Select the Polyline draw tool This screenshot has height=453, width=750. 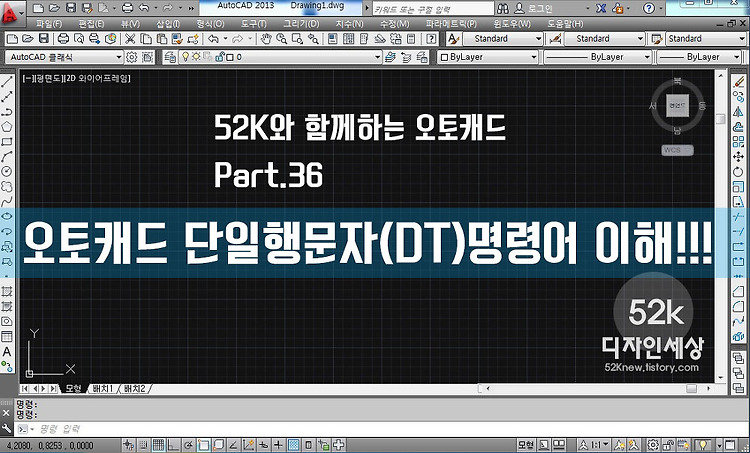tap(7, 112)
